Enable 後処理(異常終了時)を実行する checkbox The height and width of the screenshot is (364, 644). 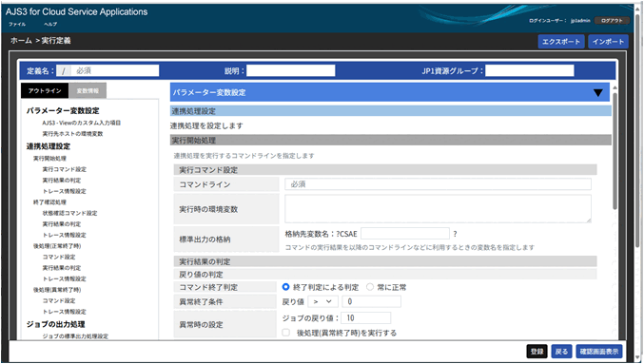pyautogui.click(x=286, y=333)
